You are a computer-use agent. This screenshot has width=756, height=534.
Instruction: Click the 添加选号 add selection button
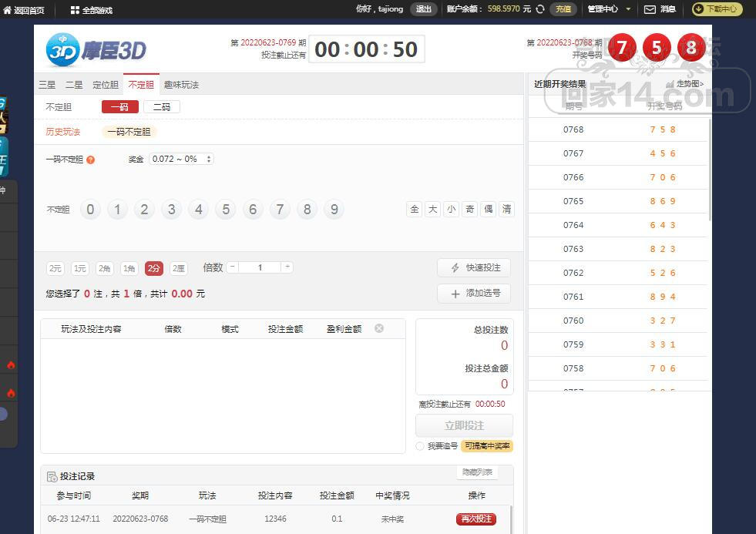[474, 294]
